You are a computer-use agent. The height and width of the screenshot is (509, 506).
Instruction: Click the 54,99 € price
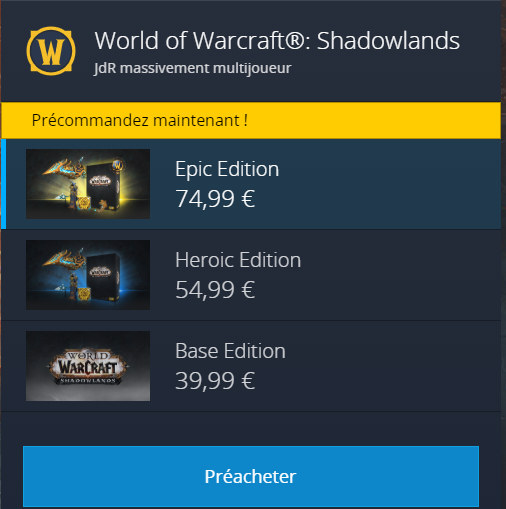(215, 290)
